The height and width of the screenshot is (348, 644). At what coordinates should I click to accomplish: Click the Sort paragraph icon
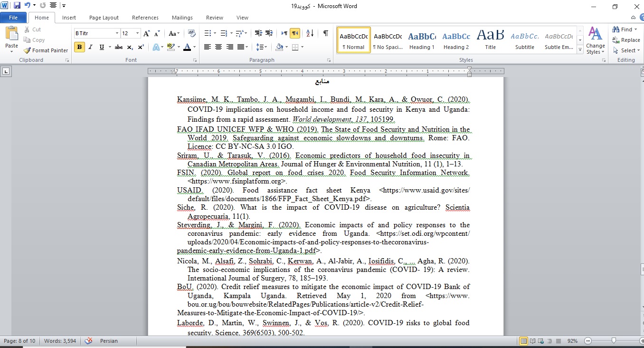click(x=310, y=33)
